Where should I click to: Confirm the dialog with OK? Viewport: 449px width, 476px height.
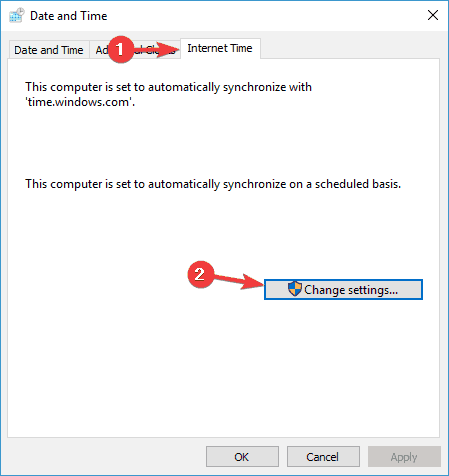[242, 457]
